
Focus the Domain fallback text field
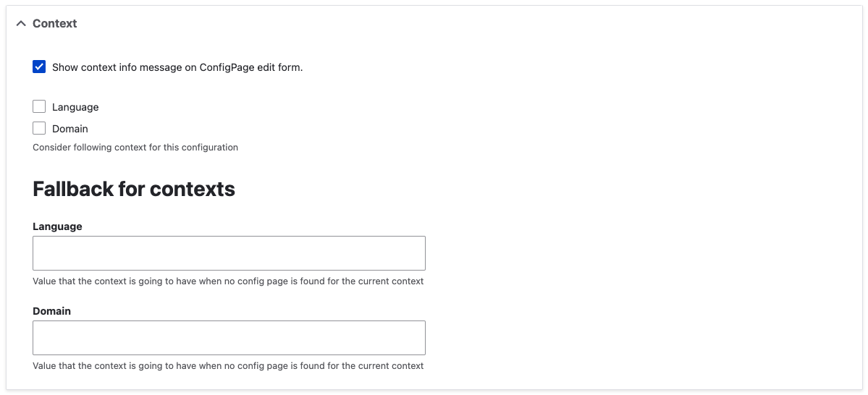229,337
